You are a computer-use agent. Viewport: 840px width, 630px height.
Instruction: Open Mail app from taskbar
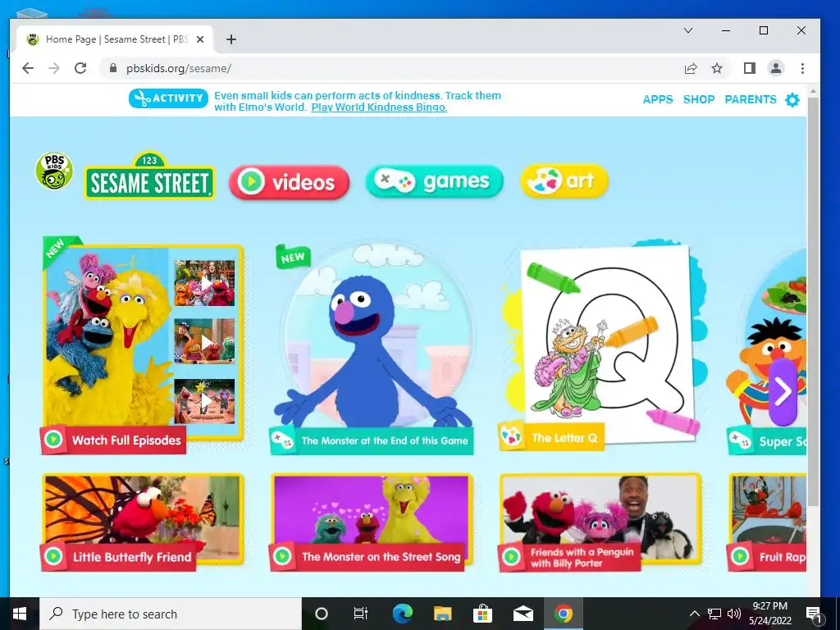[523, 614]
